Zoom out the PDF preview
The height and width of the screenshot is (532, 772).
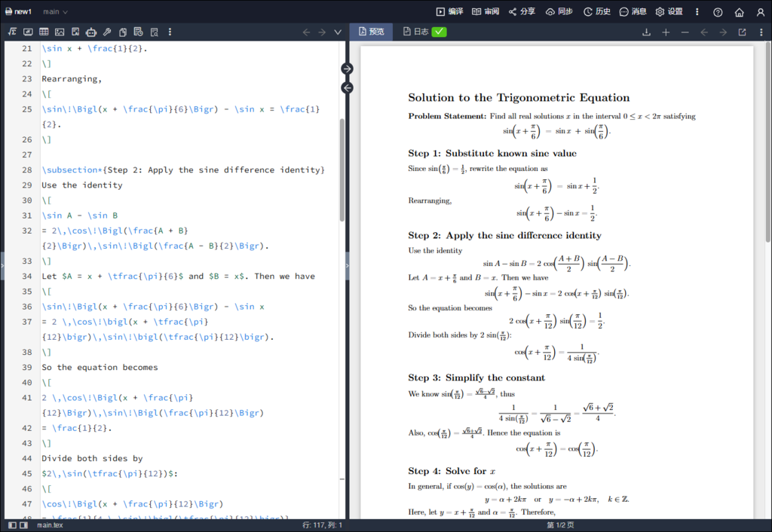click(x=685, y=32)
